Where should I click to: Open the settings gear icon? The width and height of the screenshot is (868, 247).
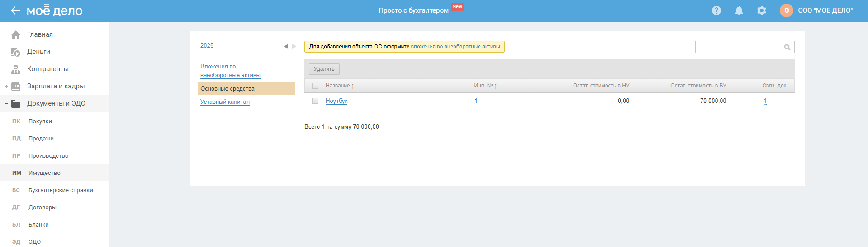tap(762, 10)
